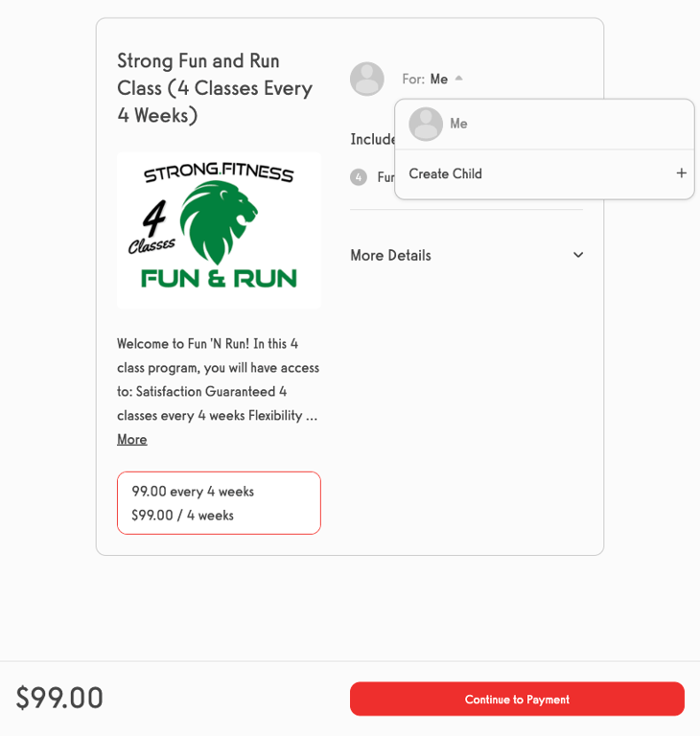
Task: Click the gray "4" count badge
Action: [x=359, y=177]
